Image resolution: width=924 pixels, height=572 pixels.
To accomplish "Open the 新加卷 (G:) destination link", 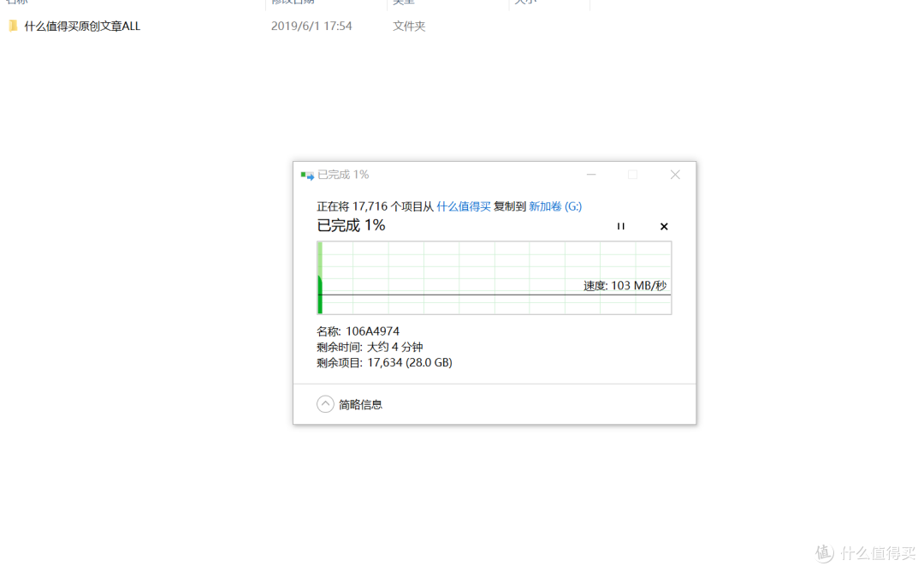I will 555,206.
